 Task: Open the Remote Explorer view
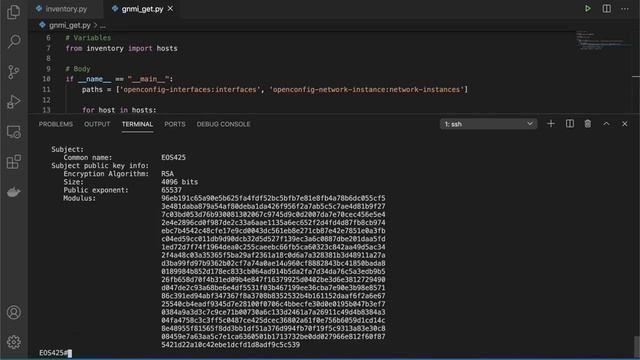click(x=13, y=132)
